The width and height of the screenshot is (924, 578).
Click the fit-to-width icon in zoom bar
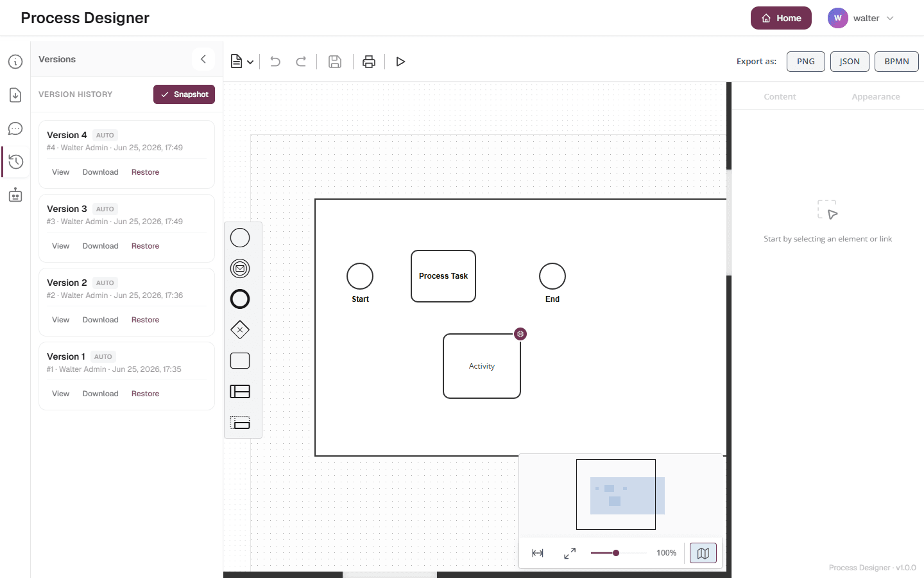(538, 553)
